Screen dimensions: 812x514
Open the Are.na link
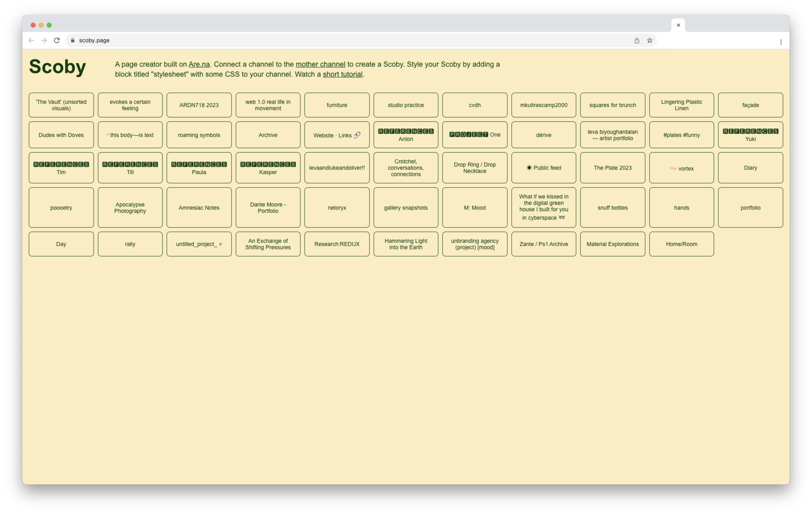point(199,64)
